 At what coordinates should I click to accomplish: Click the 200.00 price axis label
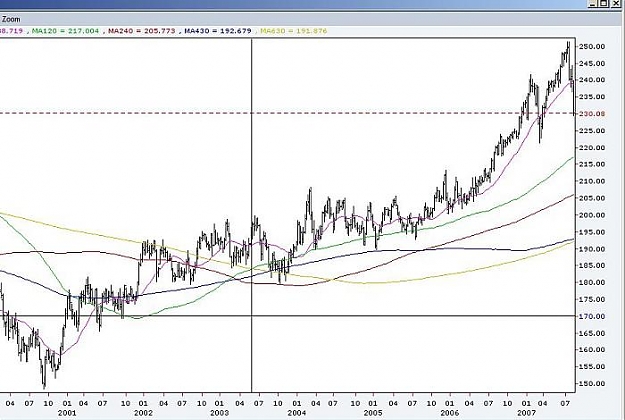pos(592,215)
